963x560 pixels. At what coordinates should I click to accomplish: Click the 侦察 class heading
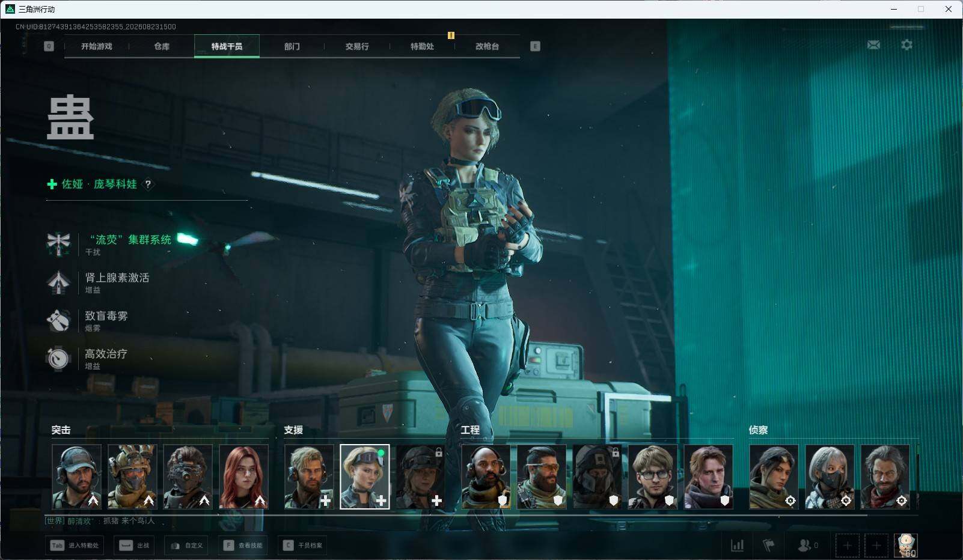point(758,430)
